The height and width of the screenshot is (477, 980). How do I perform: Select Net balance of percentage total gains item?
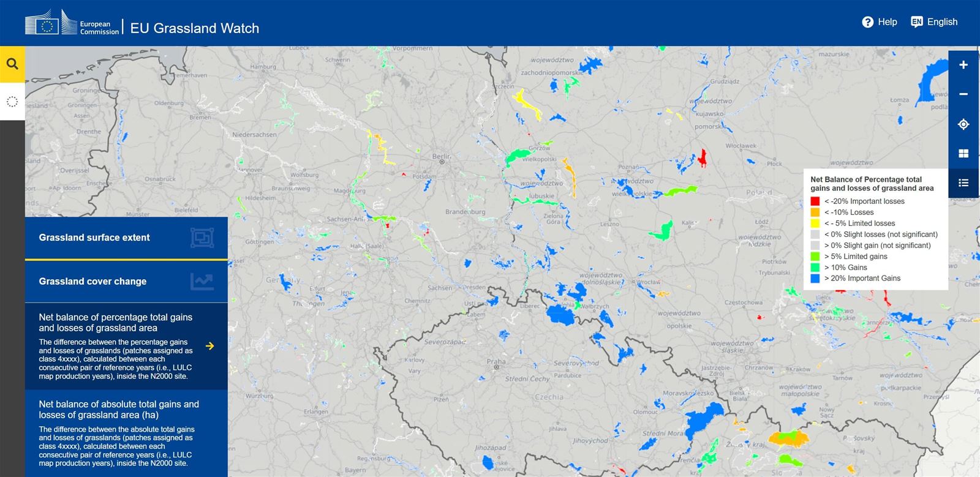tap(126, 346)
